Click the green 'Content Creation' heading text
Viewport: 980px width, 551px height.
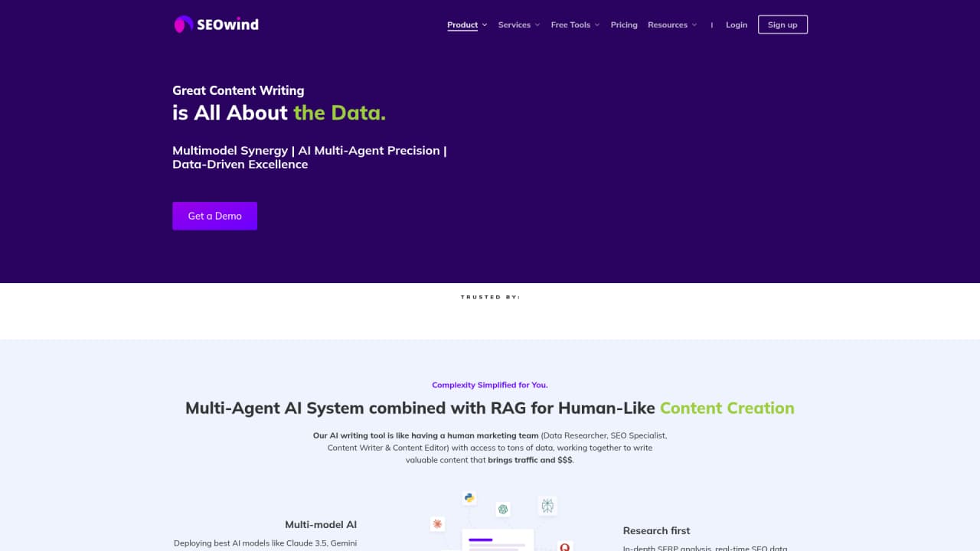(x=727, y=408)
